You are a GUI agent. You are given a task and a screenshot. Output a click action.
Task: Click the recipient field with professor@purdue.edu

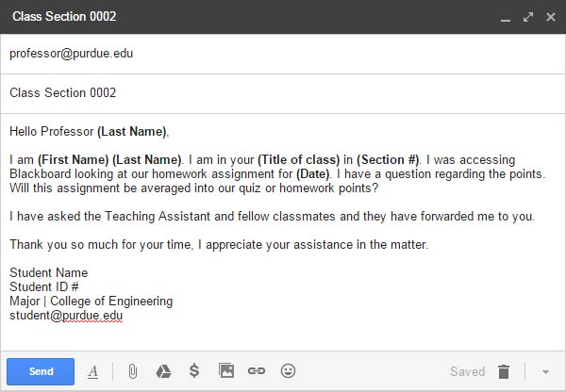72,54
